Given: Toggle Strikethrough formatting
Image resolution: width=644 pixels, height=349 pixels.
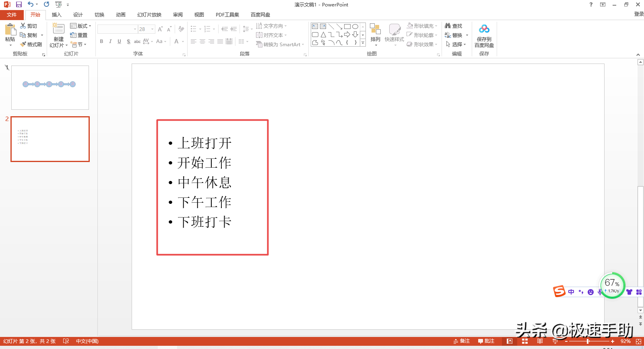Looking at the screenshot, I should pos(137,41).
